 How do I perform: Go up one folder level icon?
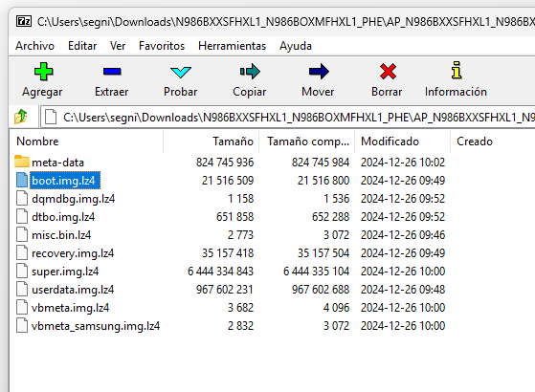(20, 117)
